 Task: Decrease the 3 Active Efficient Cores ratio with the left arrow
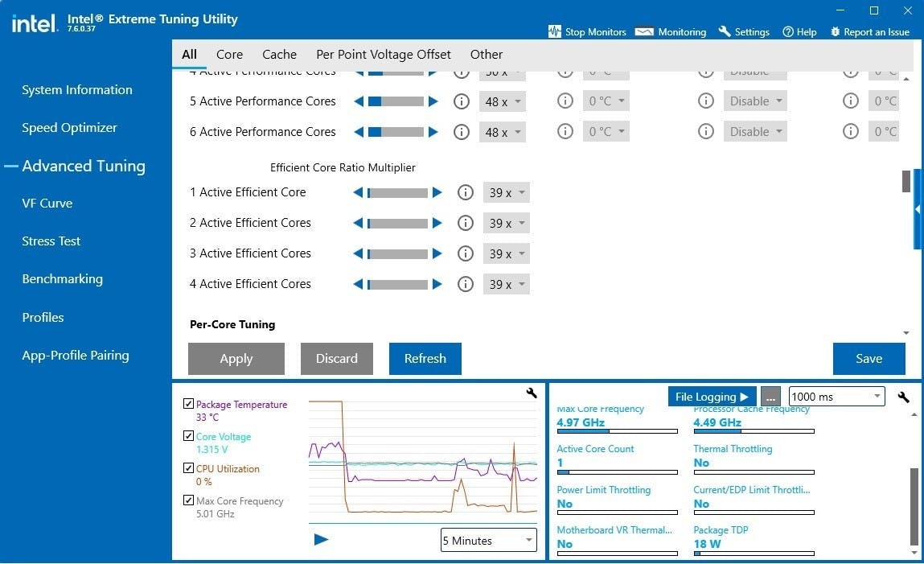(x=359, y=253)
